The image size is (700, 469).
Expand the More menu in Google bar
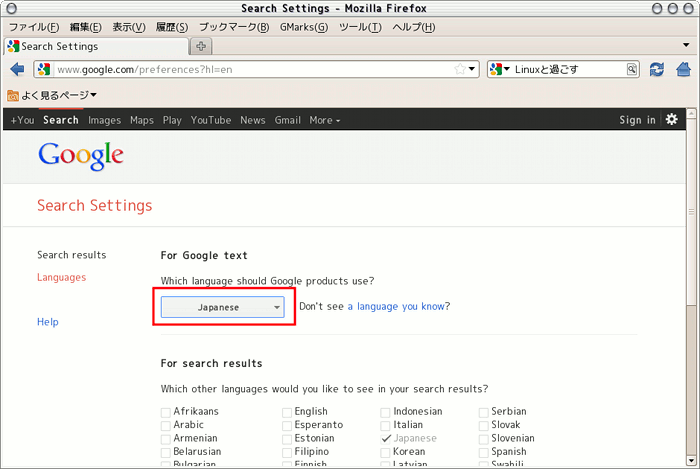pos(324,120)
